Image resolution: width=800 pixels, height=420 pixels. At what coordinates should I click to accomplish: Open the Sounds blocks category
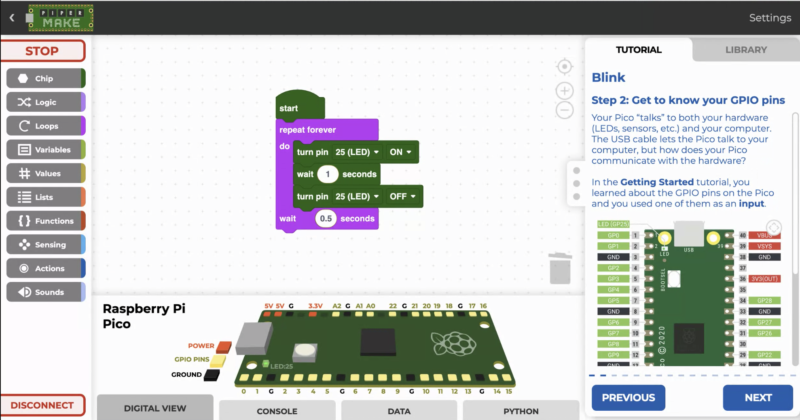point(45,292)
